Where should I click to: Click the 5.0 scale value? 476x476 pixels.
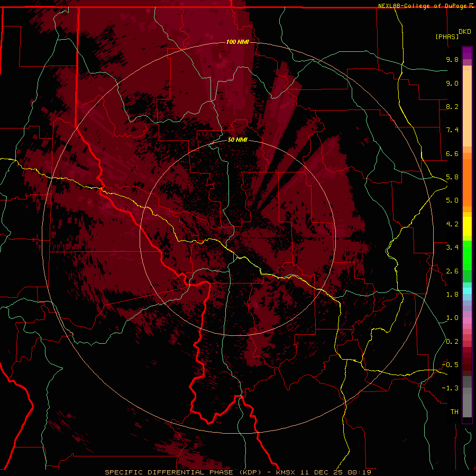tap(452, 200)
